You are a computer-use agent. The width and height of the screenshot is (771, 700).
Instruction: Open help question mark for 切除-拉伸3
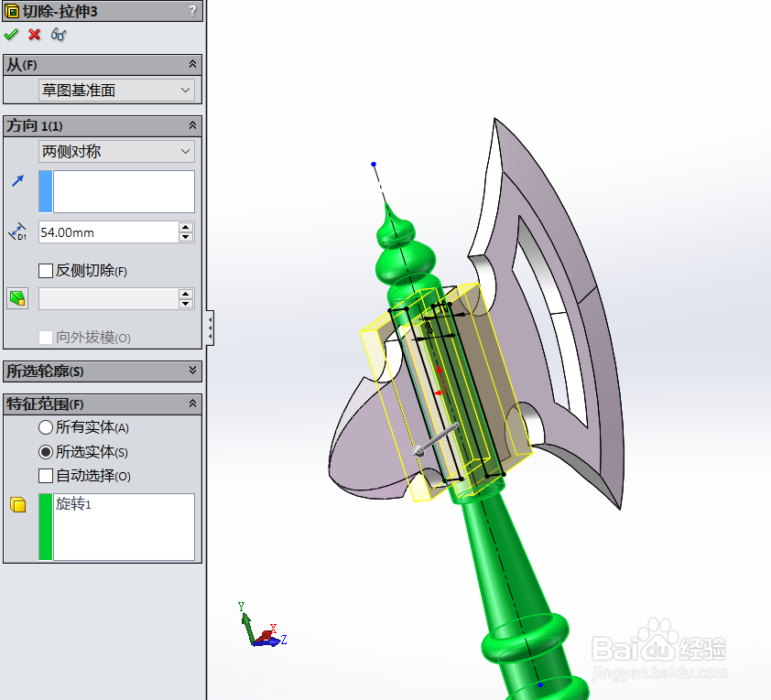coord(192,10)
